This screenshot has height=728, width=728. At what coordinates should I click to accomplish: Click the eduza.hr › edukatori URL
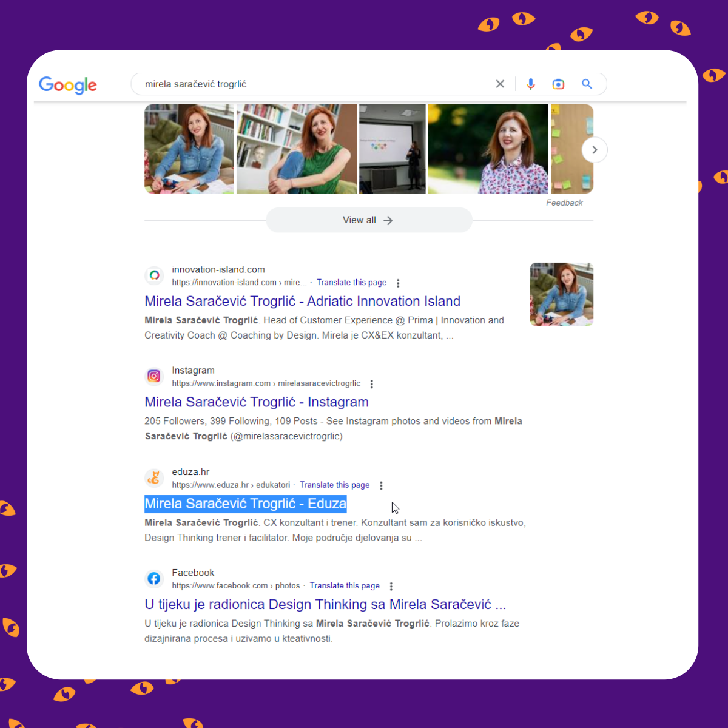pos(231,485)
